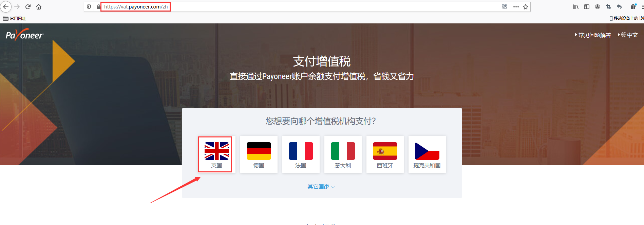Click the browser forward arrow
The image size is (644, 225).
click(17, 7)
